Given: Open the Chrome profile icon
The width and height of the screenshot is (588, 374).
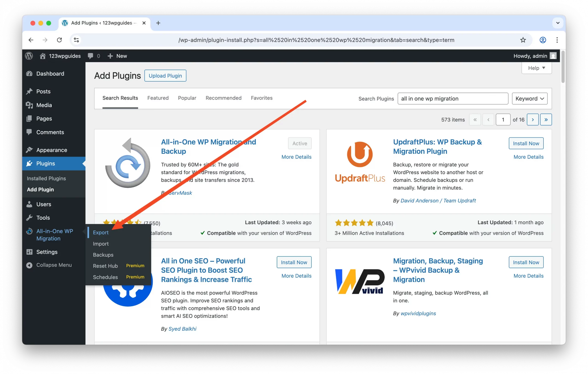Looking at the screenshot, I should (x=543, y=40).
